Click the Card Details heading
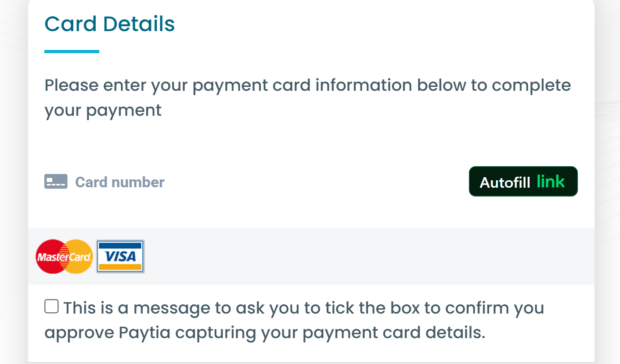The height and width of the screenshot is (364, 620). tap(110, 24)
